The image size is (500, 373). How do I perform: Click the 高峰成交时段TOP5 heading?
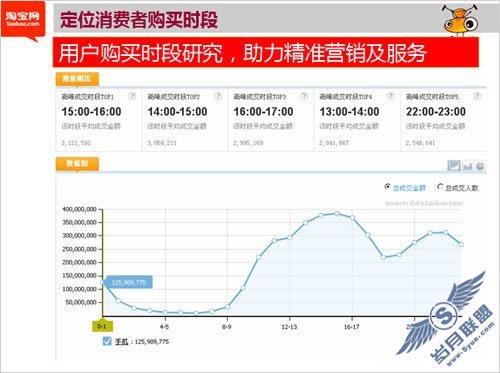click(432, 97)
